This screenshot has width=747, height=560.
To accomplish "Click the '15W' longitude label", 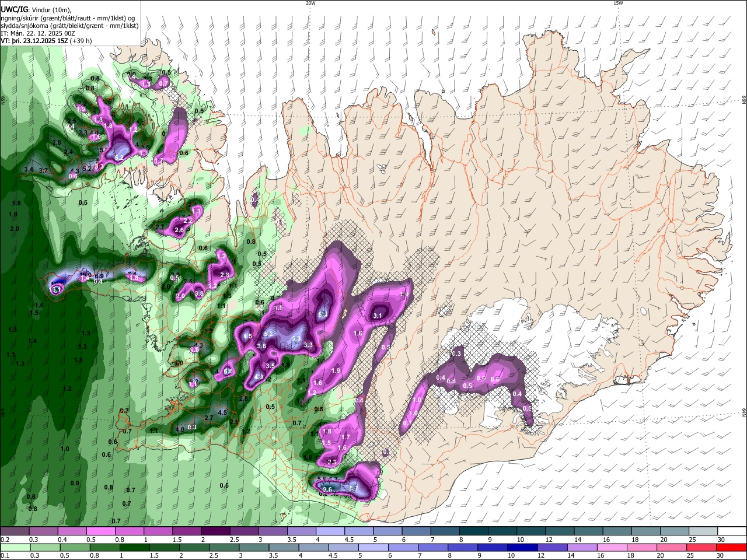I will point(617,3).
